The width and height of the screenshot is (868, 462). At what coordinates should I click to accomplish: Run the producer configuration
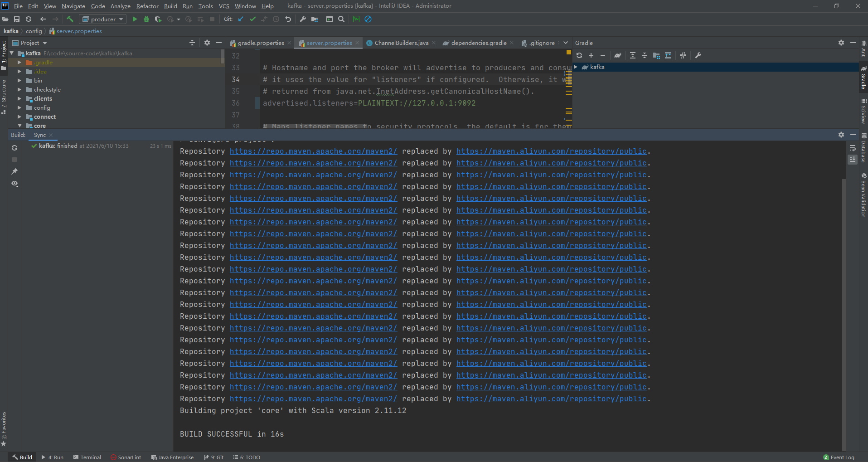click(135, 19)
